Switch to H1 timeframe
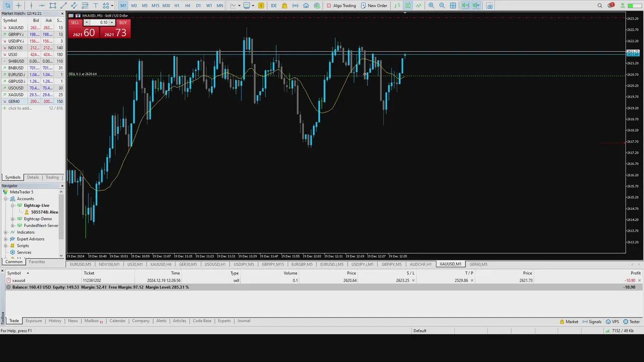This screenshot has height=362, width=644. pos(177,6)
